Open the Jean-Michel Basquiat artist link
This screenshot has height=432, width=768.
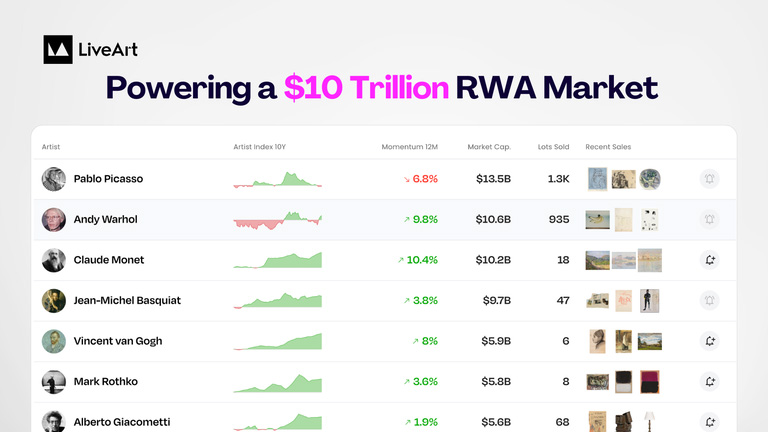[127, 301]
